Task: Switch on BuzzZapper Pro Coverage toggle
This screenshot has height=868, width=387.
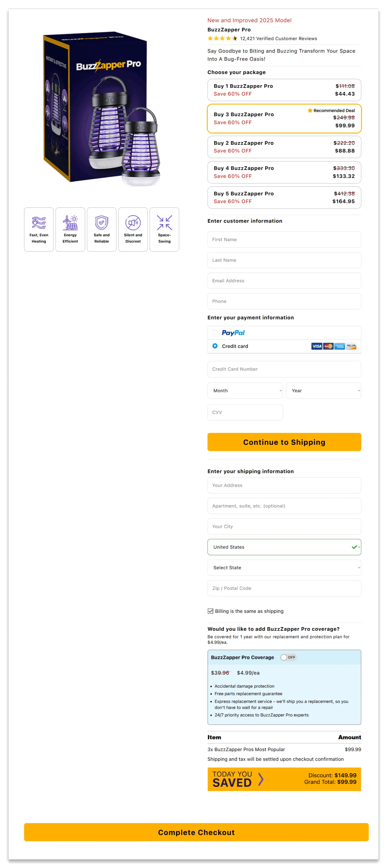Action: pyautogui.click(x=288, y=657)
